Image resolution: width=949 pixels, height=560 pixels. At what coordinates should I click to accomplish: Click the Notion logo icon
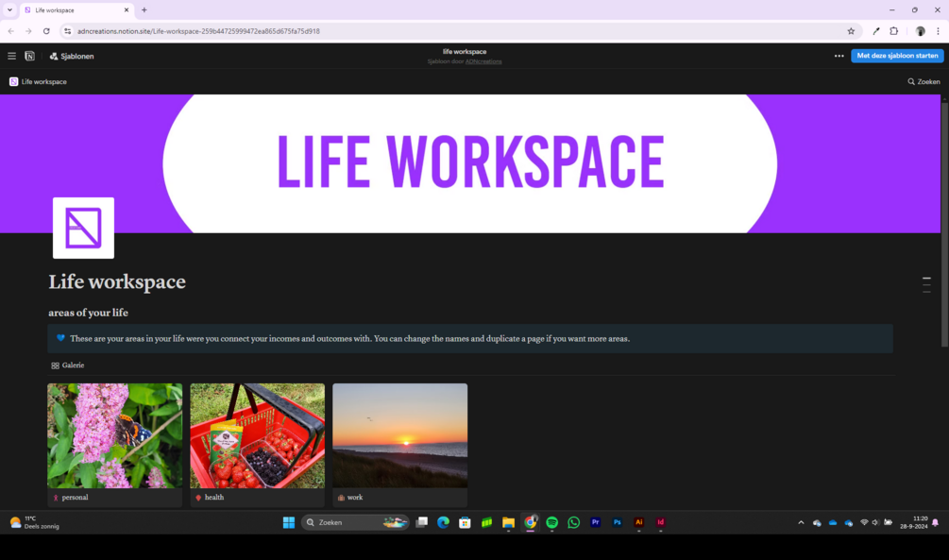[29, 56]
